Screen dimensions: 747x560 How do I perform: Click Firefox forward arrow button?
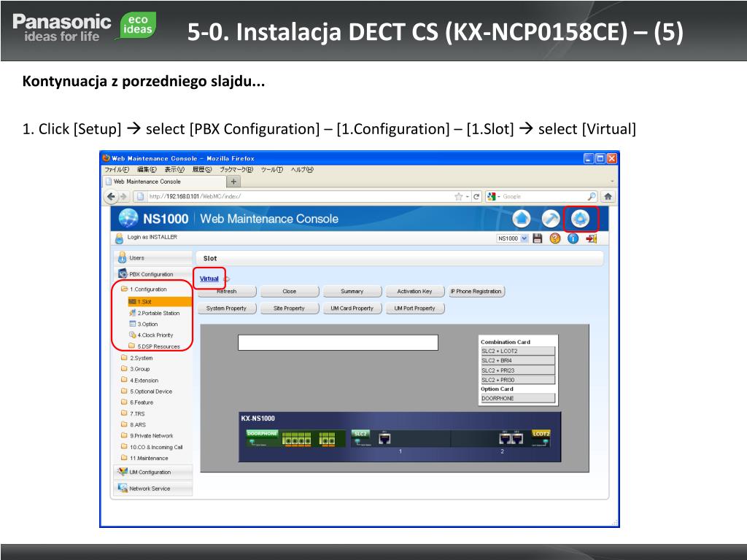(x=123, y=196)
